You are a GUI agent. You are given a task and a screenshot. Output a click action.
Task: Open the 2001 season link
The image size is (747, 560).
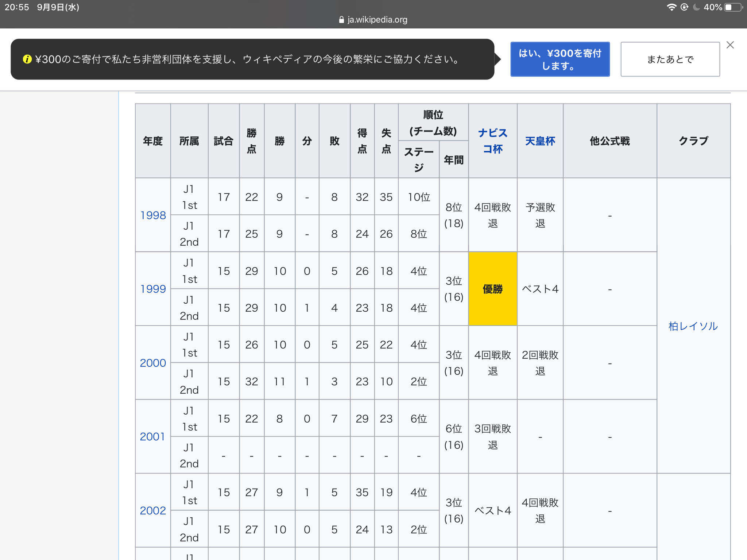coord(152,436)
